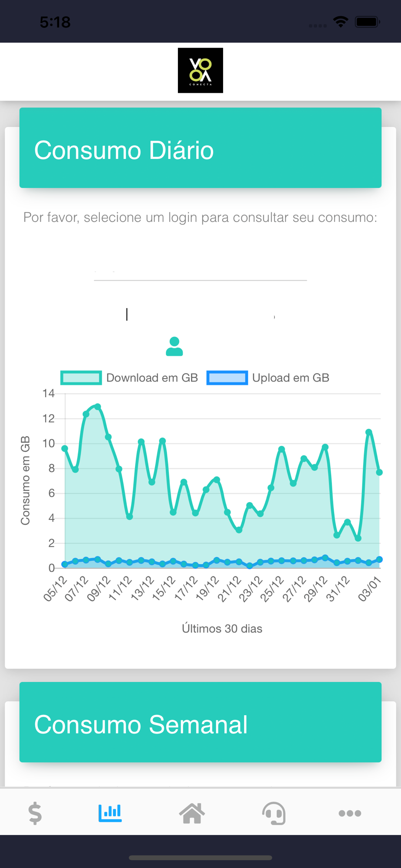Screen dimensions: 401x868
Task: Select the bar chart consumption tab
Action: pos(110,813)
